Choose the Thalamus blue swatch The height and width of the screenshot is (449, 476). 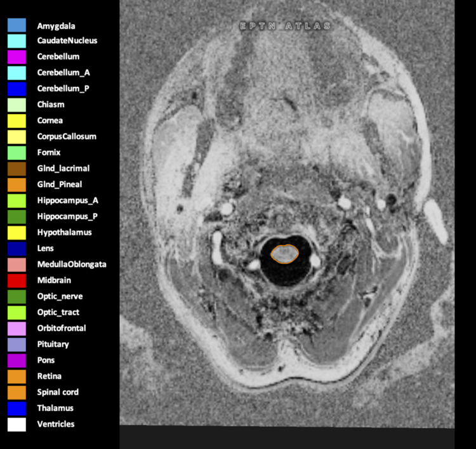(17, 408)
